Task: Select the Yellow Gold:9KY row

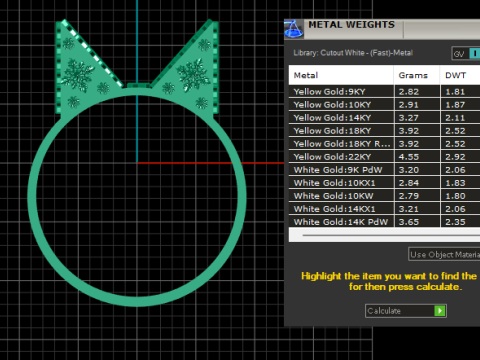Action: coord(384,92)
